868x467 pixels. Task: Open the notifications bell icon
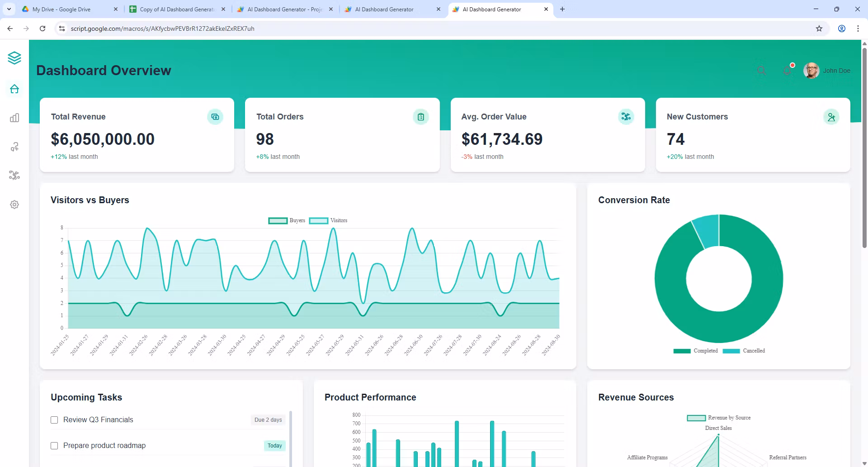pyautogui.click(x=787, y=71)
